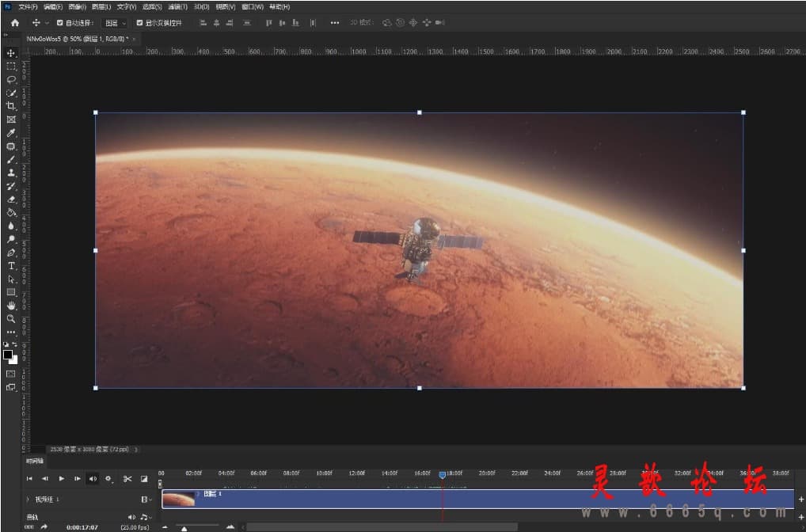Select the Dodge tool
806x532 pixels.
[x=11, y=239]
